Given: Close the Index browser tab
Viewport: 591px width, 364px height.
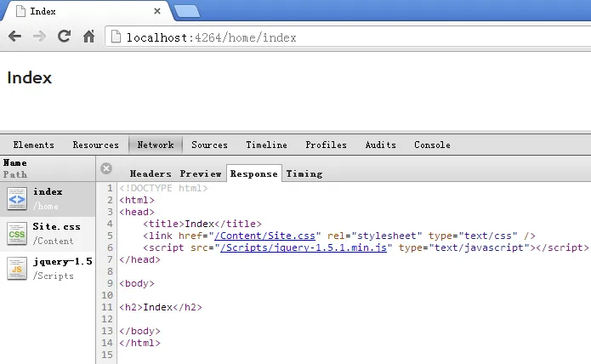Looking at the screenshot, I should [x=157, y=11].
